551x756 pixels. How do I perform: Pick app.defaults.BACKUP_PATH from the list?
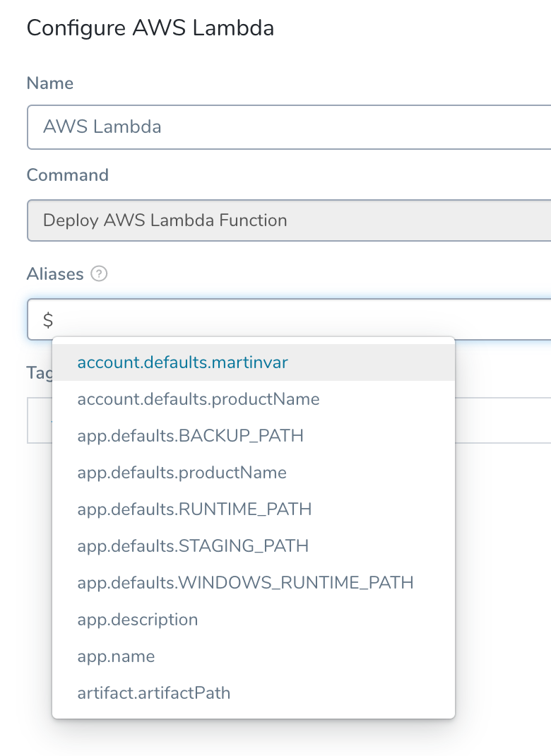(x=254, y=436)
